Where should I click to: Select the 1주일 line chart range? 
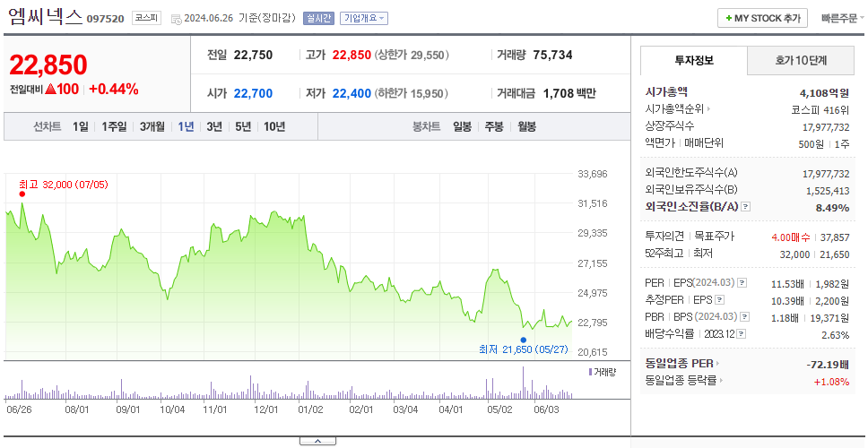(x=114, y=126)
